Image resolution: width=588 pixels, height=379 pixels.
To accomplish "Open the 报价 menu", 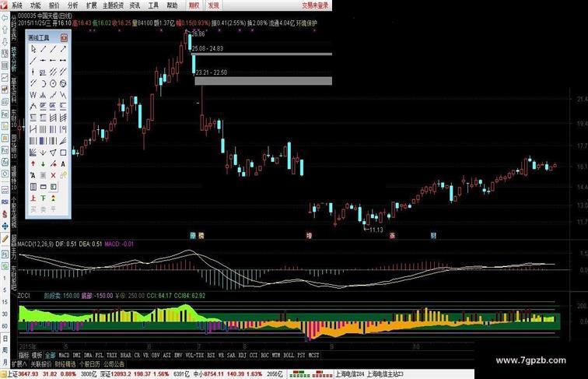I will (x=54, y=5).
